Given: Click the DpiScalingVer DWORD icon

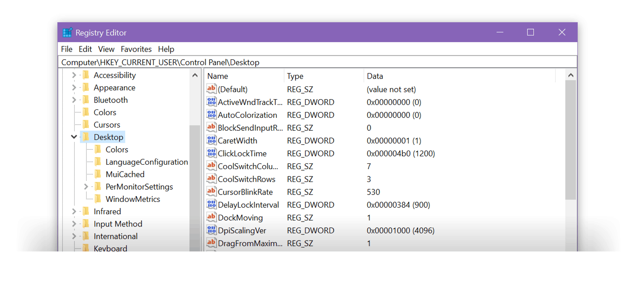Looking at the screenshot, I should pos(211,230).
